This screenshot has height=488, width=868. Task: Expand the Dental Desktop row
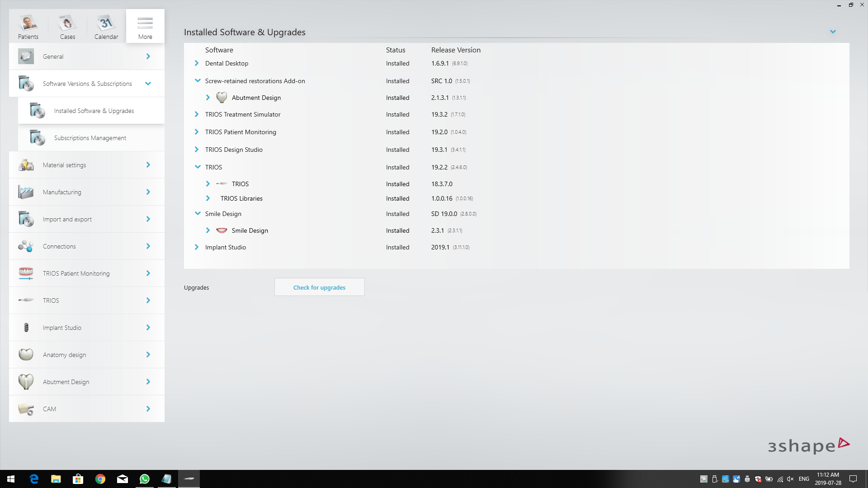[x=197, y=63]
